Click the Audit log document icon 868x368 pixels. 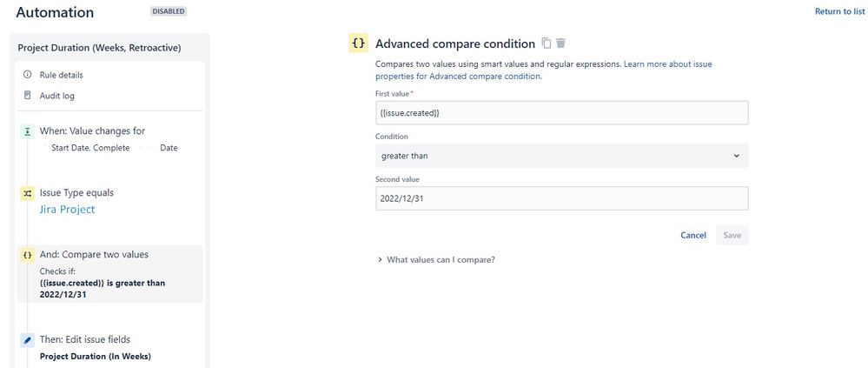pyautogui.click(x=27, y=96)
